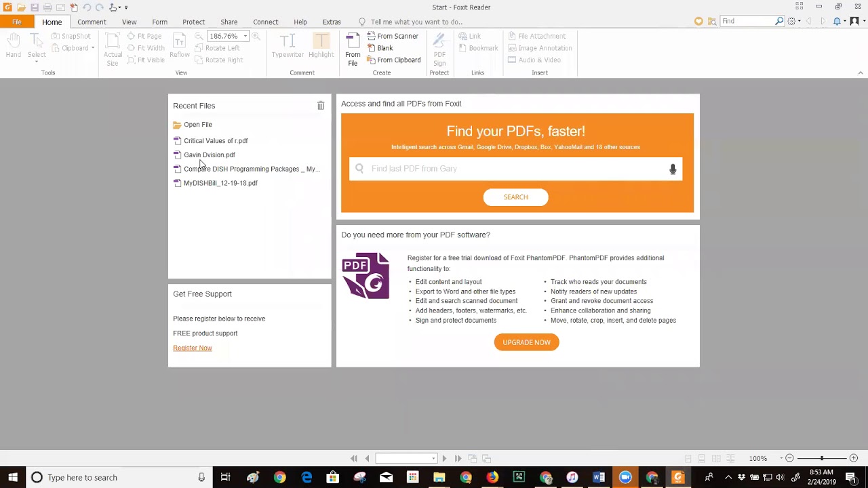Undo the last action
Image resolution: width=868 pixels, height=488 pixels.
coord(87,7)
